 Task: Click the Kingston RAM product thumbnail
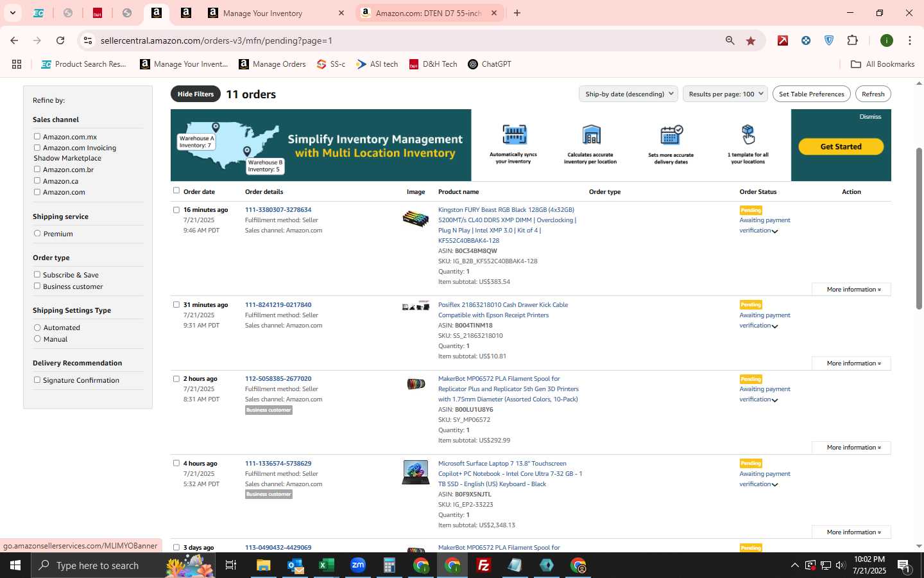pos(416,219)
